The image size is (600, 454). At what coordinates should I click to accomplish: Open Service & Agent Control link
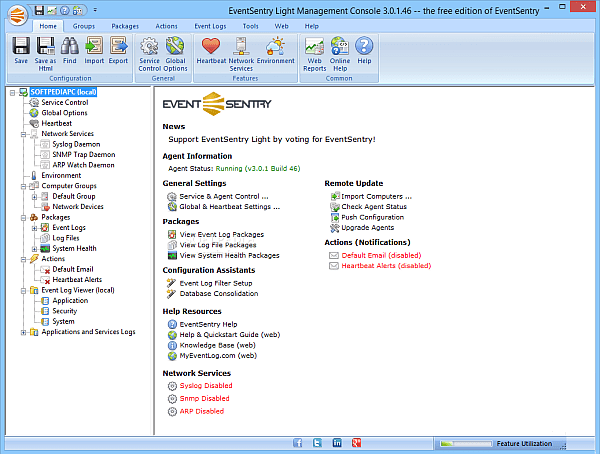224,196
